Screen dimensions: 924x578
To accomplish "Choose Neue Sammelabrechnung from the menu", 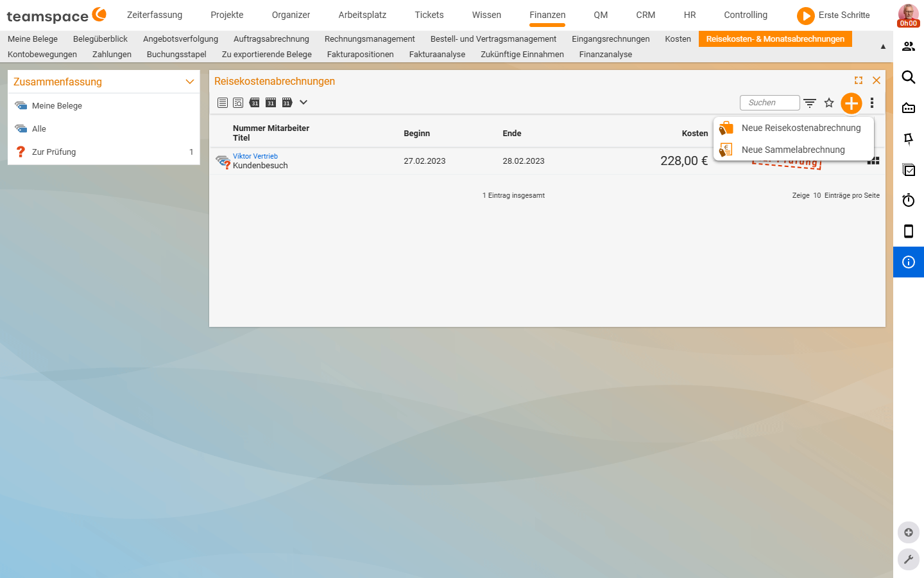I will [794, 150].
